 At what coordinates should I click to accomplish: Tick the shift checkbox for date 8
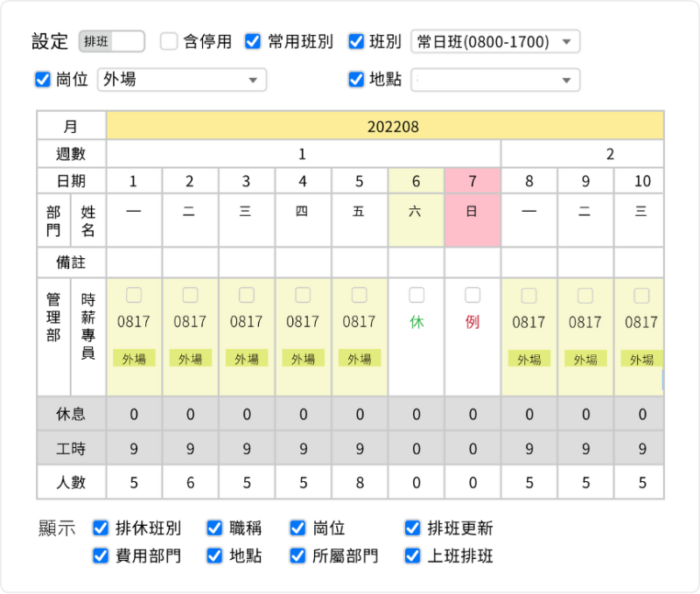coord(529,296)
